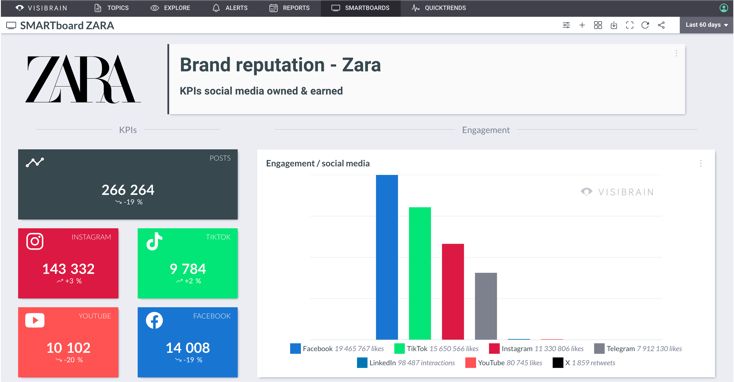Screen dimensions: 734x382
Task: Click the -19 % trend in Facebook card
Action: 188,360
